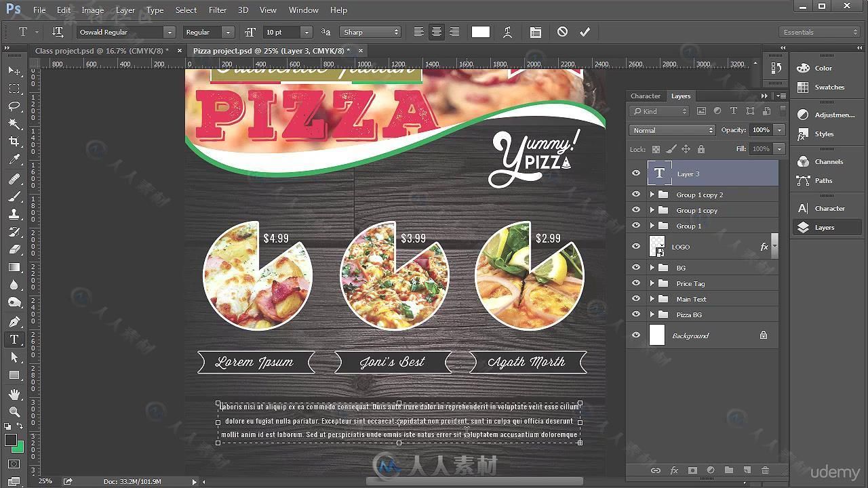Open the Window menu
This screenshot has height=488, width=868.
pyautogui.click(x=303, y=10)
